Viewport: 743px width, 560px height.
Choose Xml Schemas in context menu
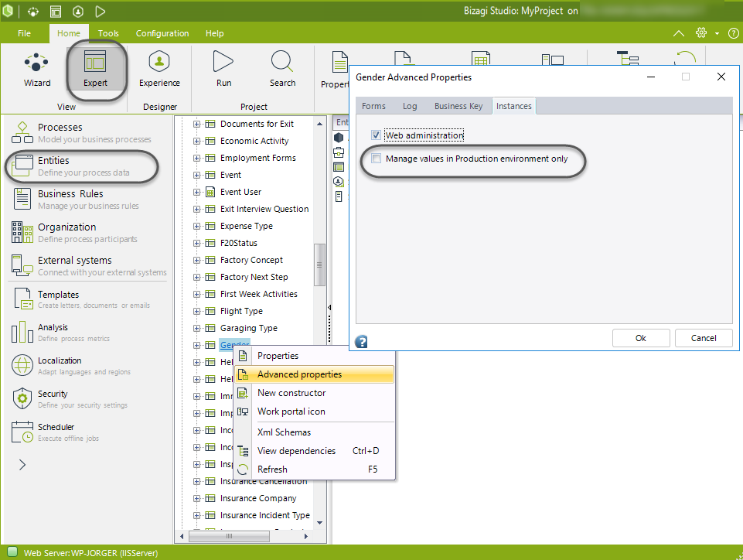[315, 432]
